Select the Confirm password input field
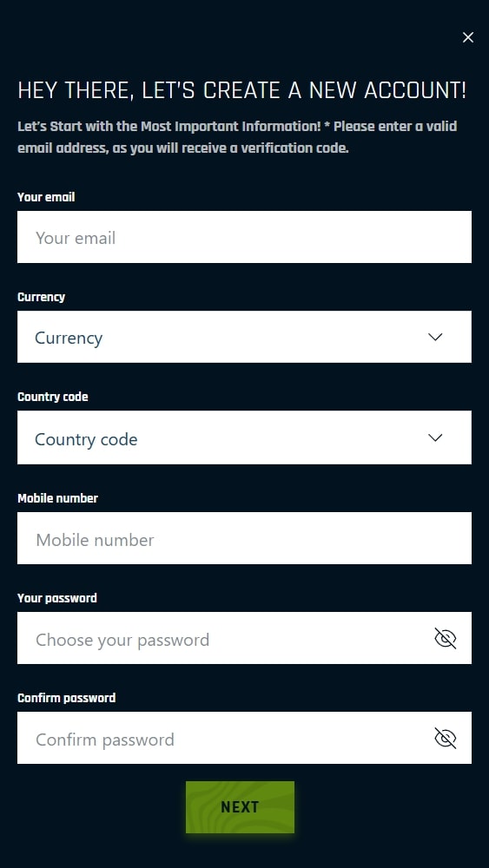 244,738
